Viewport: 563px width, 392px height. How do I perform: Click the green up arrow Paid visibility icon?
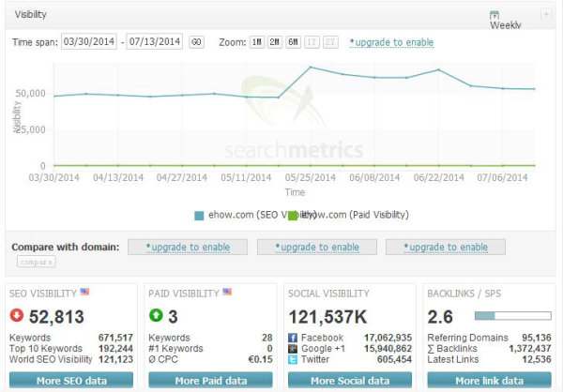[x=158, y=316]
